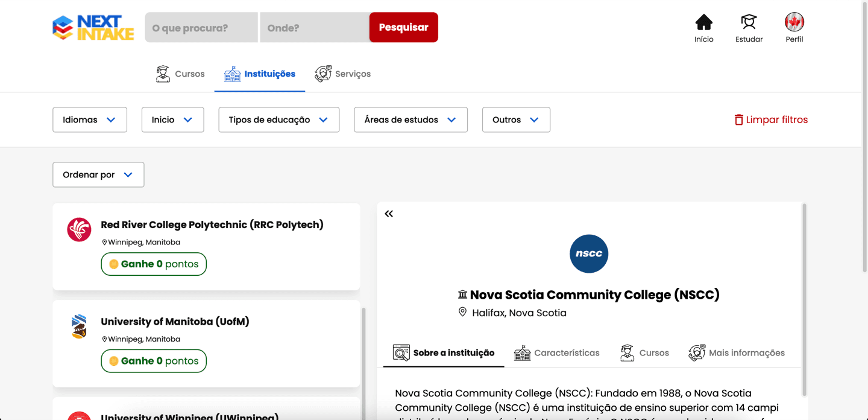Image resolution: width=868 pixels, height=420 pixels.
Task: Expand the Inicio filter dropdown
Action: pos(173,119)
